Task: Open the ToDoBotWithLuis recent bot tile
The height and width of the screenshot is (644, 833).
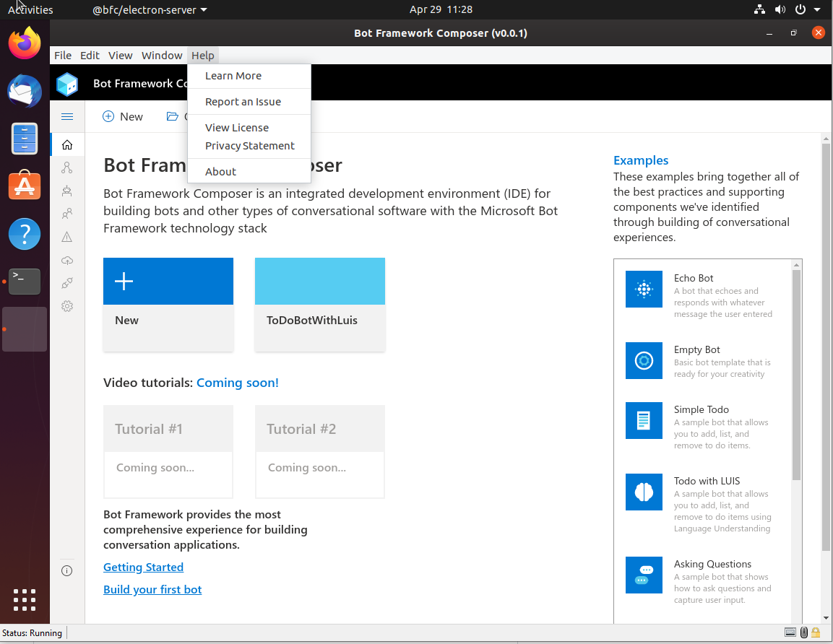Action: [x=320, y=304]
